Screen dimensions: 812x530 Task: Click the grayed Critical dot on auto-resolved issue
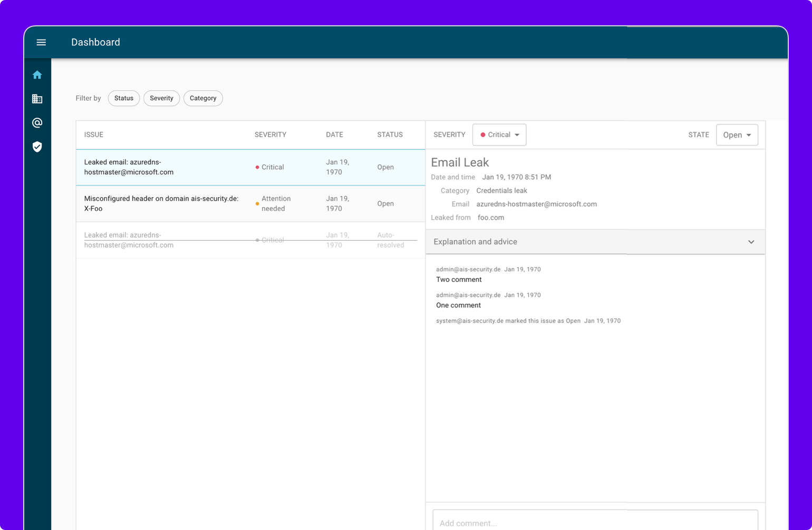(x=258, y=240)
